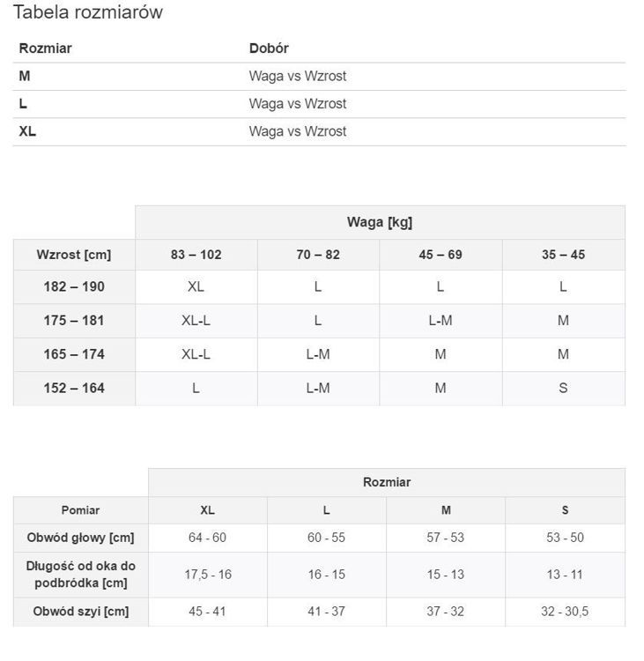644x661 pixels.
Task: Select Obwód głowy [cm] row label
Action: coord(80,538)
